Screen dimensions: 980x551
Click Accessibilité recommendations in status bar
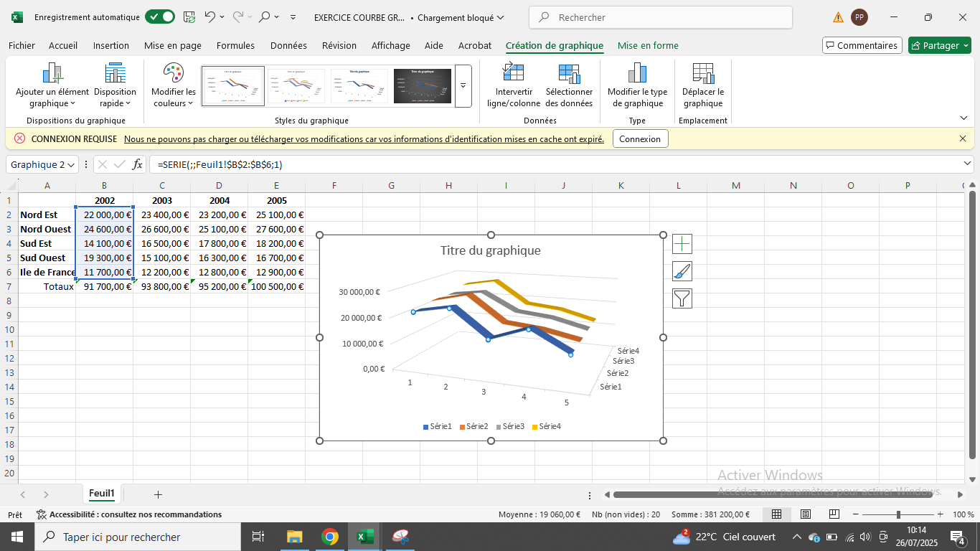pos(129,514)
